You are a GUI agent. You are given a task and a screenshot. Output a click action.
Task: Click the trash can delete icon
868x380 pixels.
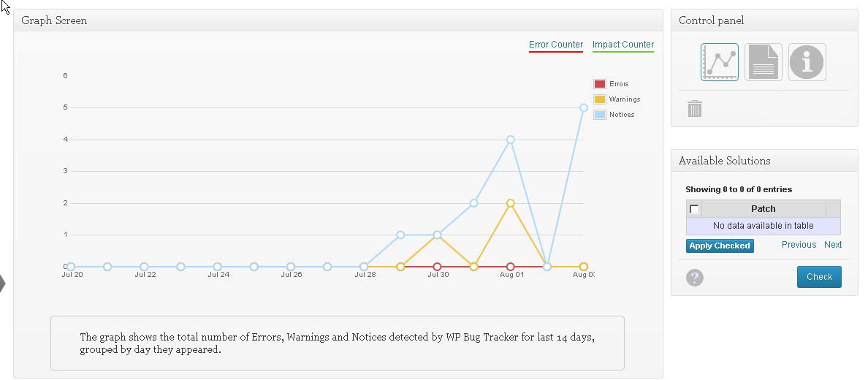pyautogui.click(x=694, y=109)
